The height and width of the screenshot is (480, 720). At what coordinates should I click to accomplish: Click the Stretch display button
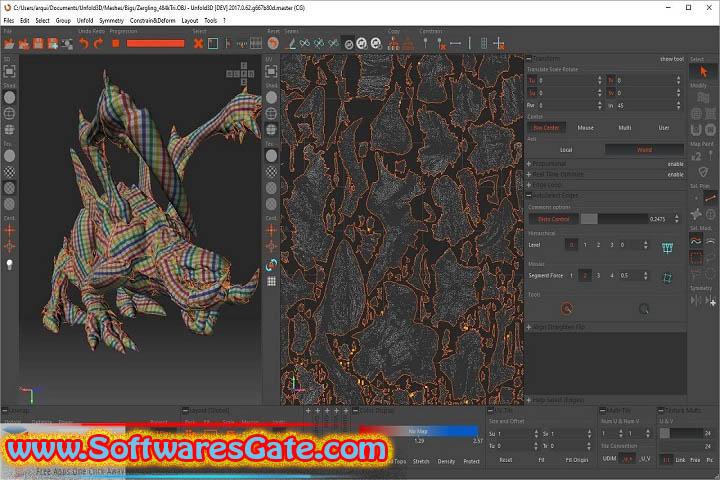(x=421, y=461)
